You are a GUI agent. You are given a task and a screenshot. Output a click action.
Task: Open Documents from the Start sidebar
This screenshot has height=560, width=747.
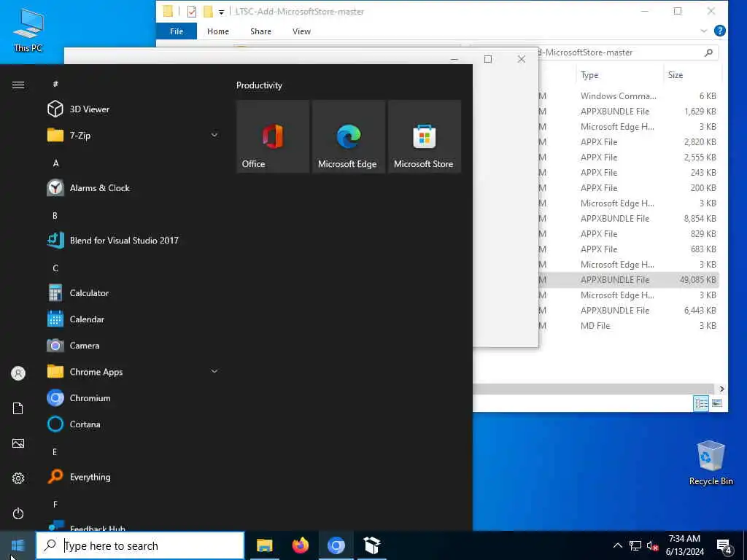tap(18, 408)
